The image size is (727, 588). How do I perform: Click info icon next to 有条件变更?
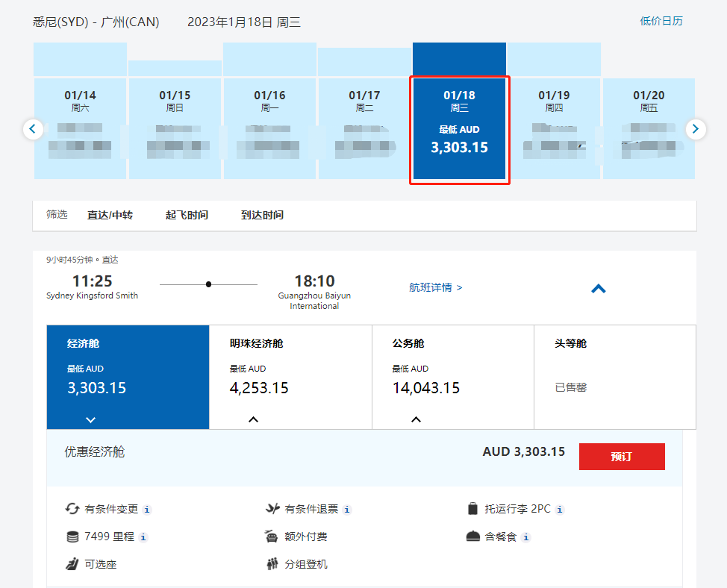[147, 510]
